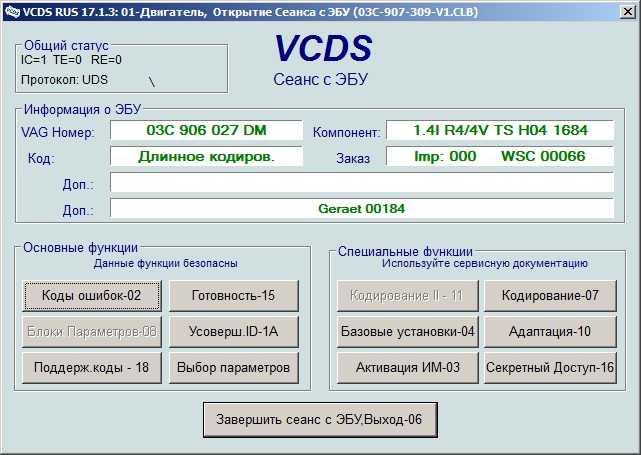Click the large VCDS logo text
The width and height of the screenshot is (641, 455).
point(323,48)
